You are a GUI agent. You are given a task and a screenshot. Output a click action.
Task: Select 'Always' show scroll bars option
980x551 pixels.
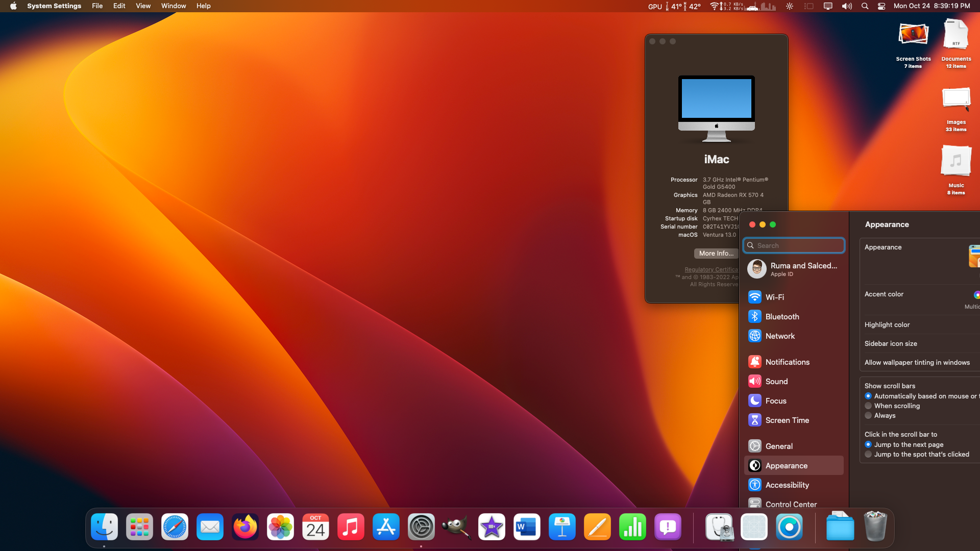[x=868, y=416]
